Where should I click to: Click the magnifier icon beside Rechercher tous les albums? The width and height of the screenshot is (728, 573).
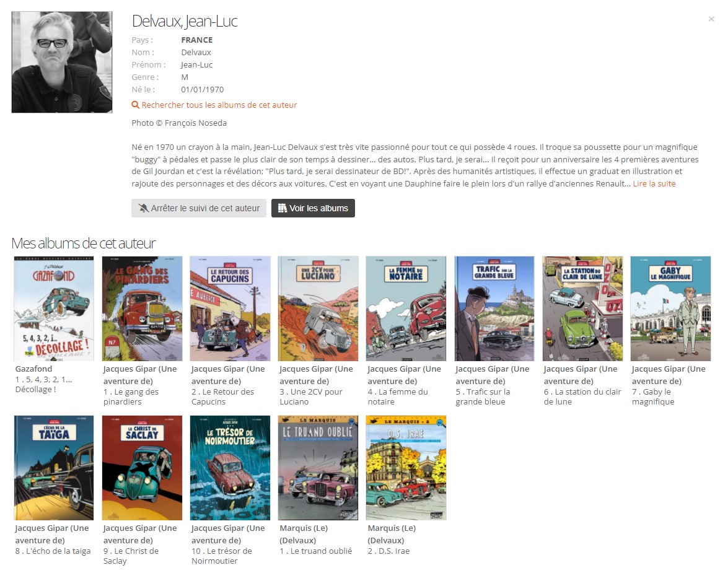tap(136, 105)
